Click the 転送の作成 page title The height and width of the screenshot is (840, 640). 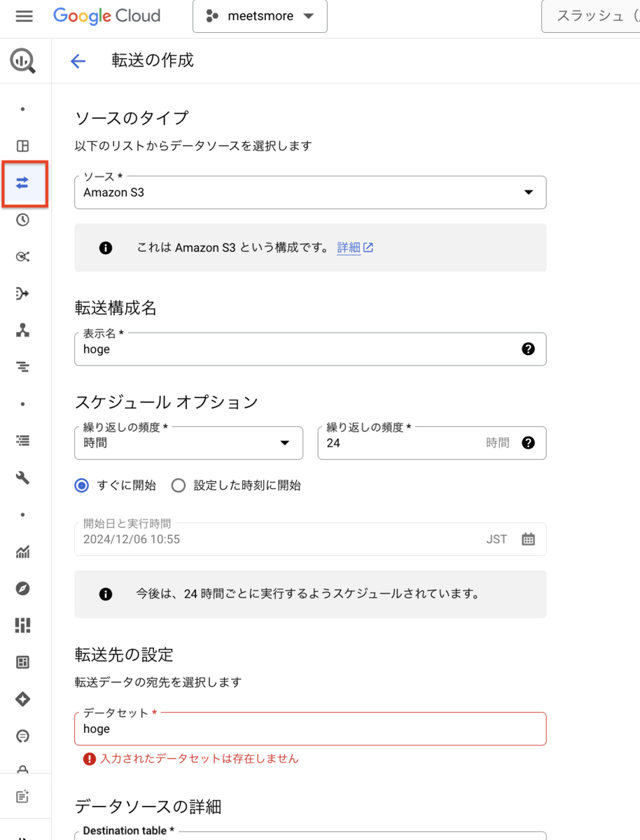(153, 60)
